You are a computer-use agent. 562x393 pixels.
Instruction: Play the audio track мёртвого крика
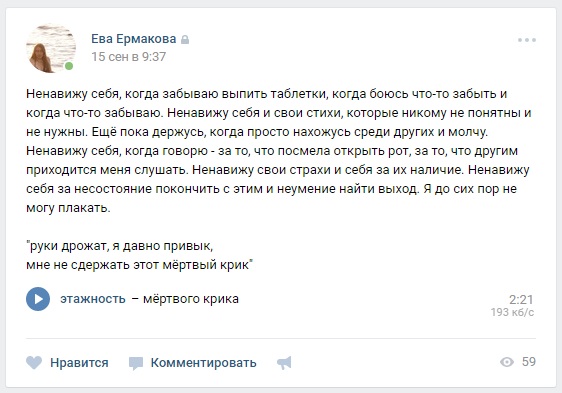38,299
